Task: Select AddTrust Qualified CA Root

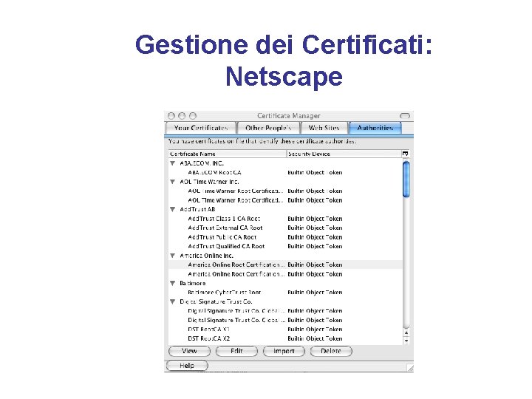Action: [226, 246]
